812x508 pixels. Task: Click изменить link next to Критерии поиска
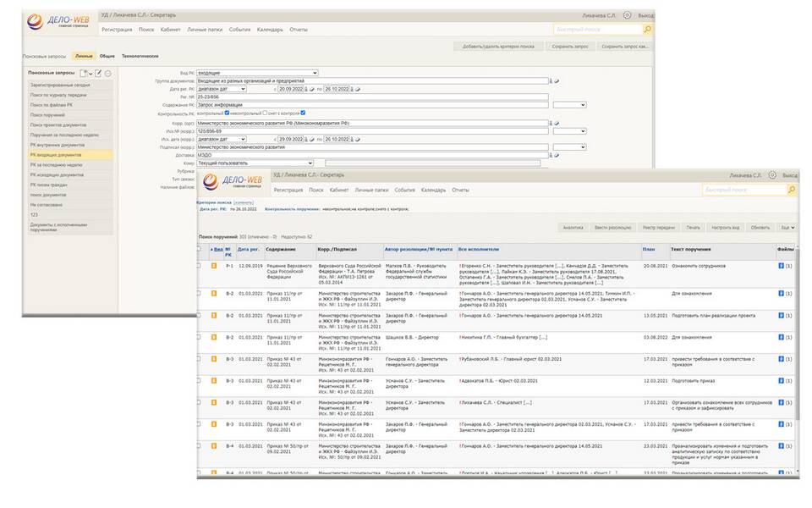[244, 202]
